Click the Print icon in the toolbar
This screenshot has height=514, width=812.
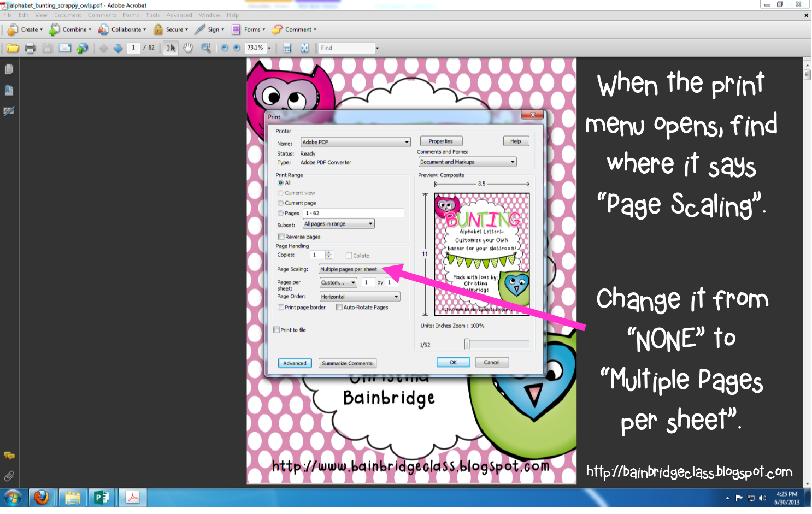tap(30, 48)
